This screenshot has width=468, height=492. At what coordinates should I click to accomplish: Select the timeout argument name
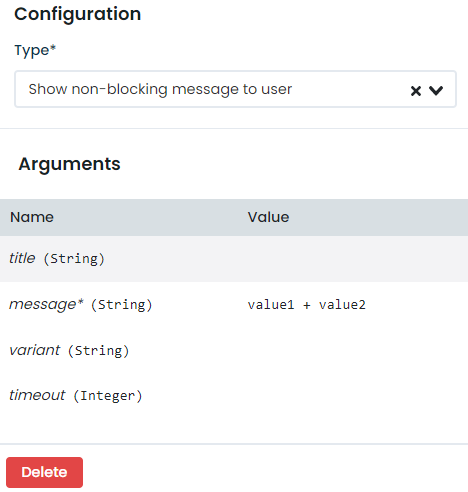click(37, 395)
